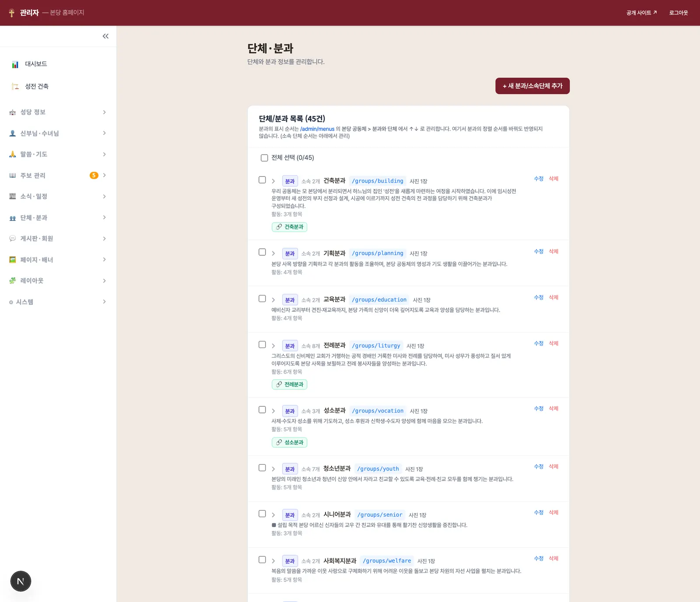
Task: Click the green 전례분과 link tag
Action: pos(289,384)
